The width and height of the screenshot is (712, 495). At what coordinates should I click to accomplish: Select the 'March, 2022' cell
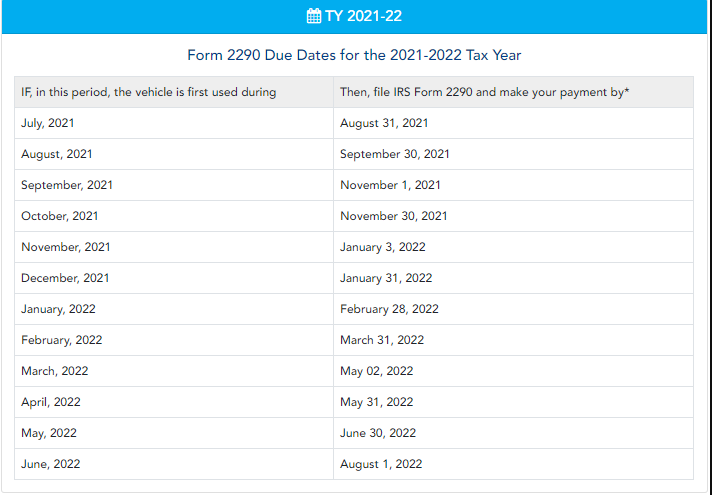pyautogui.click(x=174, y=371)
